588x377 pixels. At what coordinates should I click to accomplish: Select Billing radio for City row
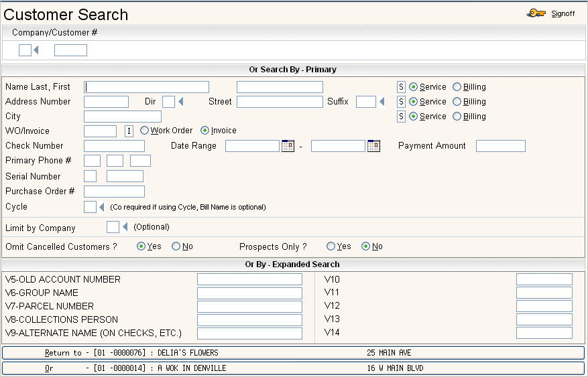[x=457, y=117]
